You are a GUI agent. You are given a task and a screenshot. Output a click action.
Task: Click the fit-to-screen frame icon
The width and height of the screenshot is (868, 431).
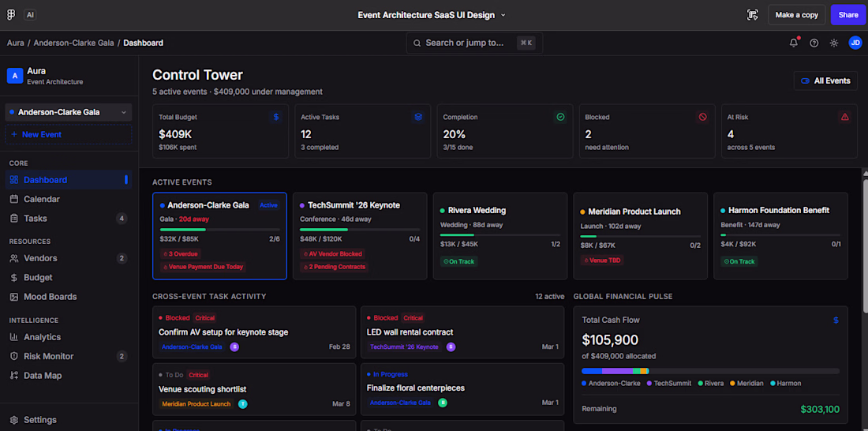tap(752, 14)
